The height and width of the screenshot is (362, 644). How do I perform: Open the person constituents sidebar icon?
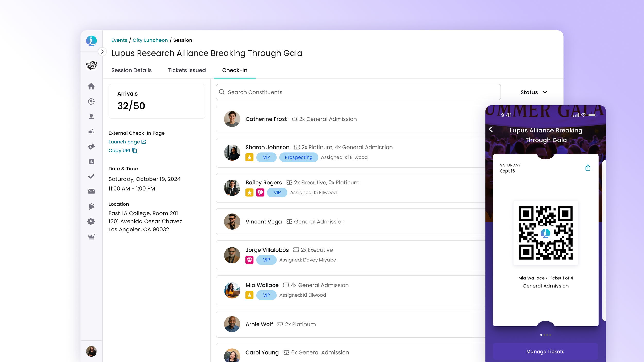click(91, 117)
